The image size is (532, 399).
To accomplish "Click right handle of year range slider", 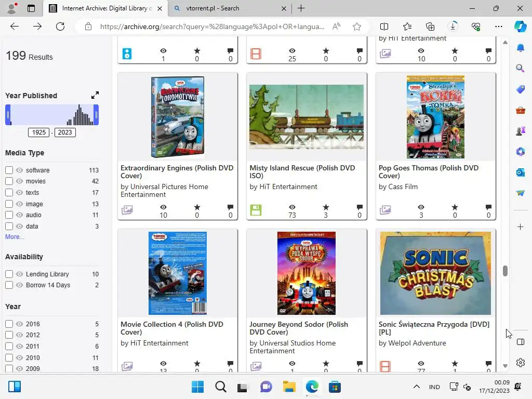I will 96,115.
